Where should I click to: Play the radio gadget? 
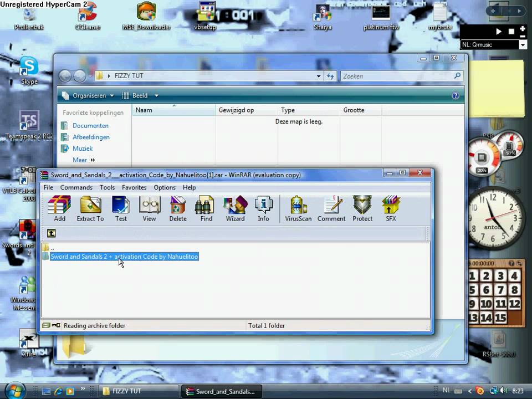pyautogui.click(x=498, y=32)
